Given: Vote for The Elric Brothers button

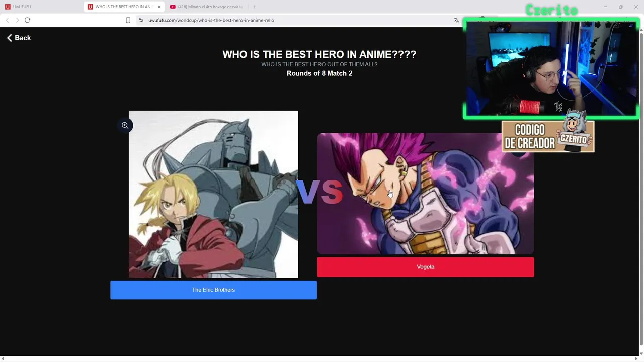Looking at the screenshot, I should [213, 290].
